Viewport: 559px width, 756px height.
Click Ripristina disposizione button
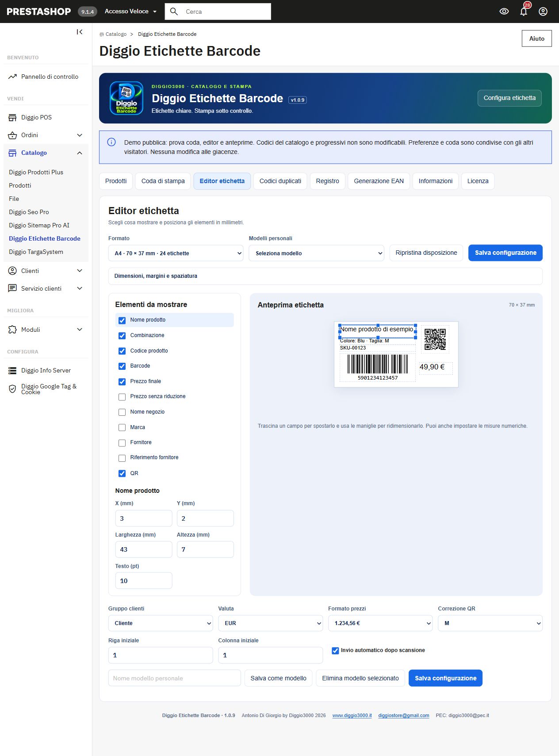426,253
